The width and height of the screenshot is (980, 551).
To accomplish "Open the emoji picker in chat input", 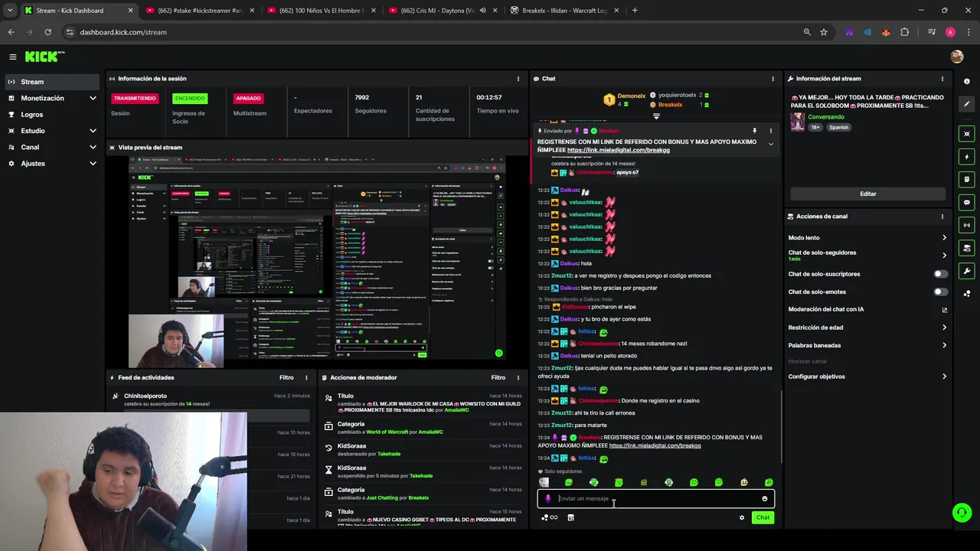I will tap(764, 499).
